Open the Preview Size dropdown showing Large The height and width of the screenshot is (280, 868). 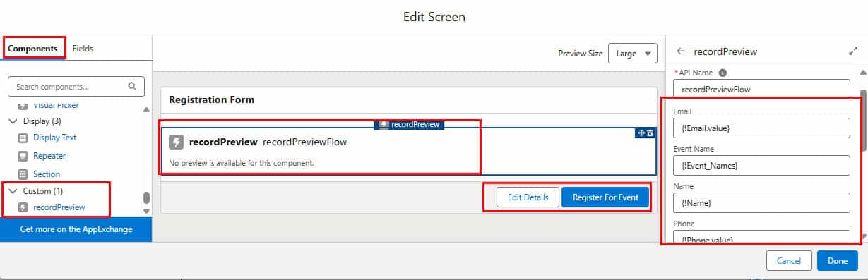(x=633, y=54)
